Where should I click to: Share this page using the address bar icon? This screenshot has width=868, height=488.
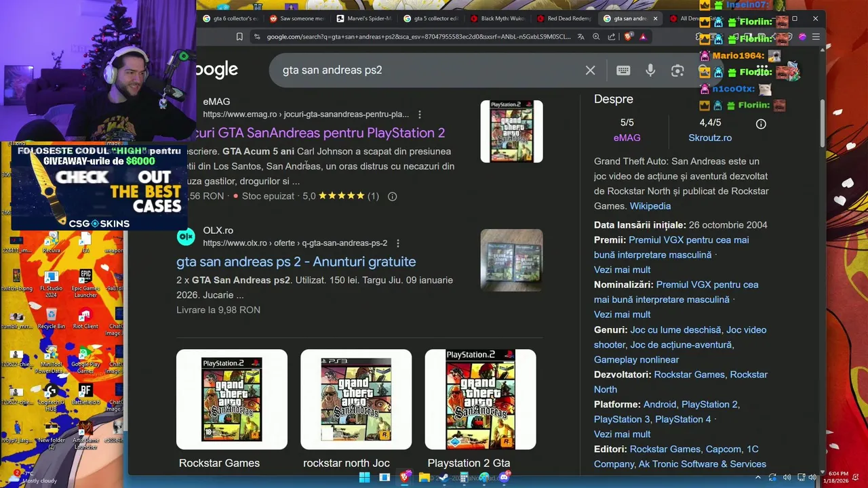point(612,37)
